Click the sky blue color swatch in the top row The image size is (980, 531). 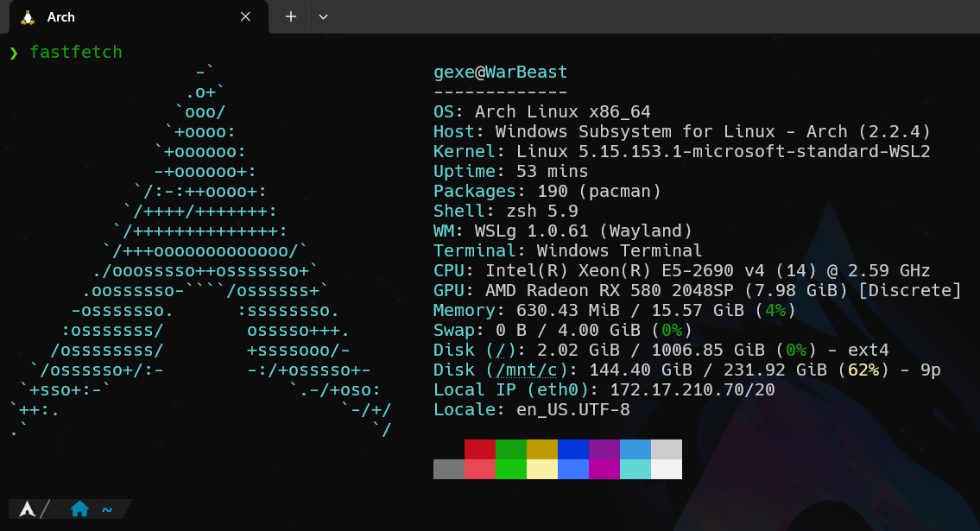point(635,449)
